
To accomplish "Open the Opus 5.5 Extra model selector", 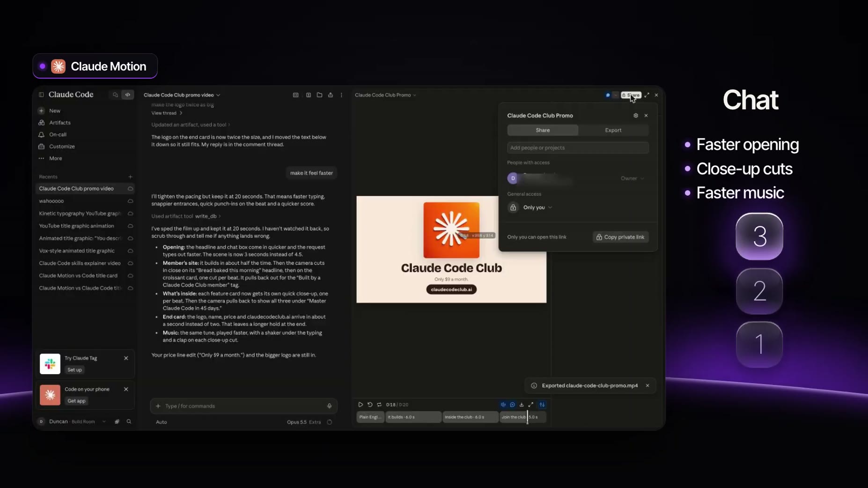I will click(x=304, y=422).
